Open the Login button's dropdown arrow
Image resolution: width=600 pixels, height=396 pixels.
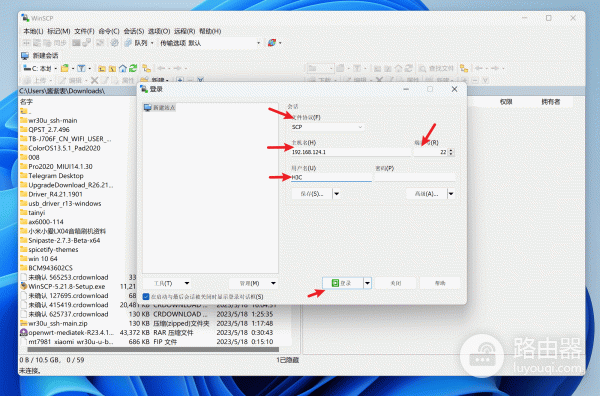pyautogui.click(x=367, y=283)
